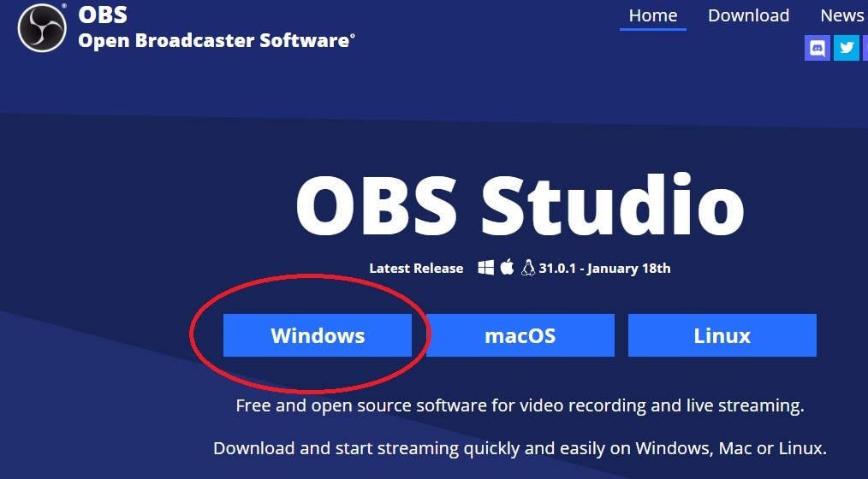Open the Twitter bird icon link
Viewport: 868px width, 479px height.
(x=847, y=48)
